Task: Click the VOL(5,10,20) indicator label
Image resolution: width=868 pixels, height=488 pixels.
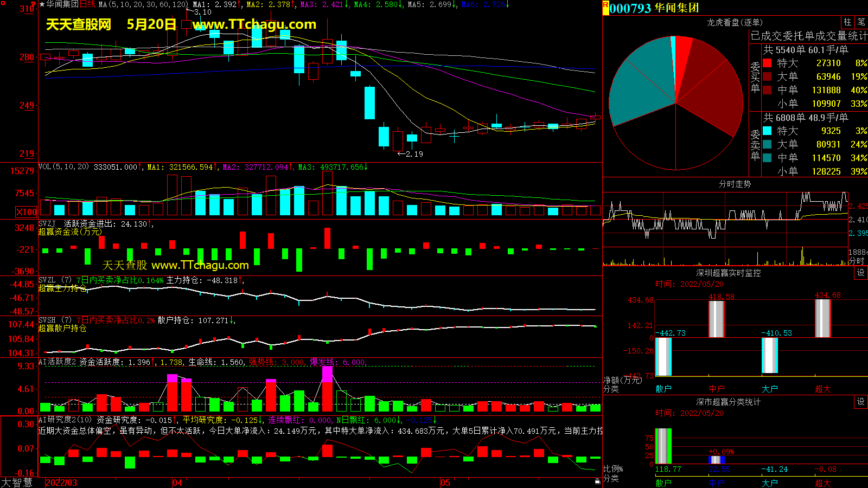Action: [63, 167]
